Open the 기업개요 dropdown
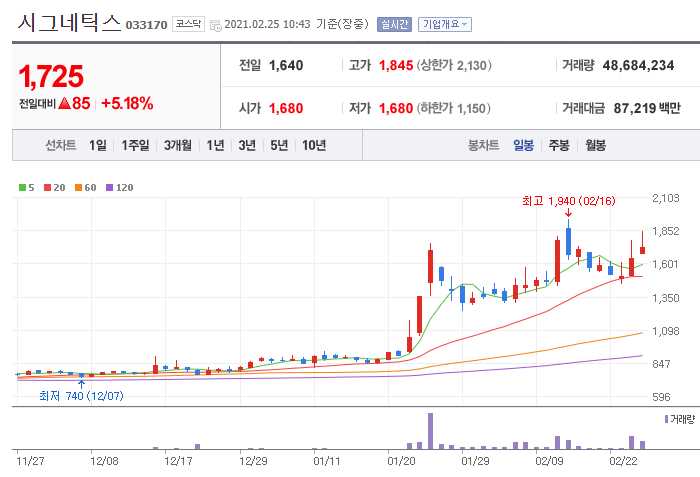Image resolution: width=700 pixels, height=477 pixels. pyautogui.click(x=445, y=24)
